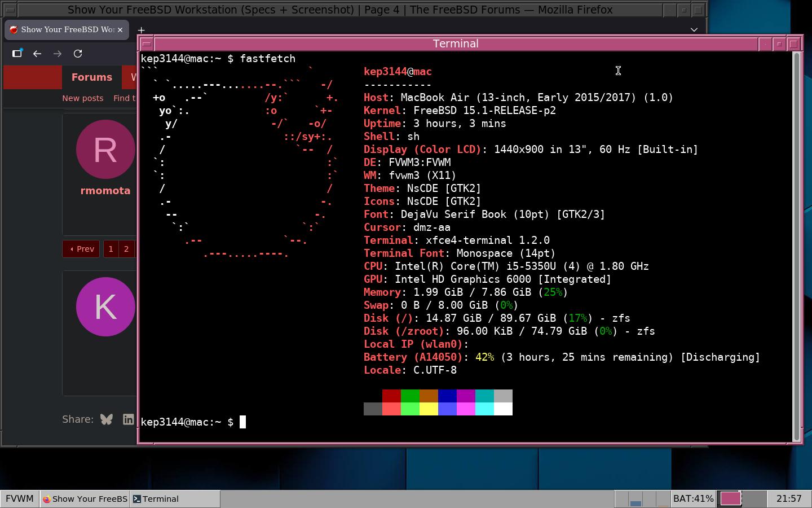Focus the empty terminal prompt cursor
812x508 pixels.
242,422
